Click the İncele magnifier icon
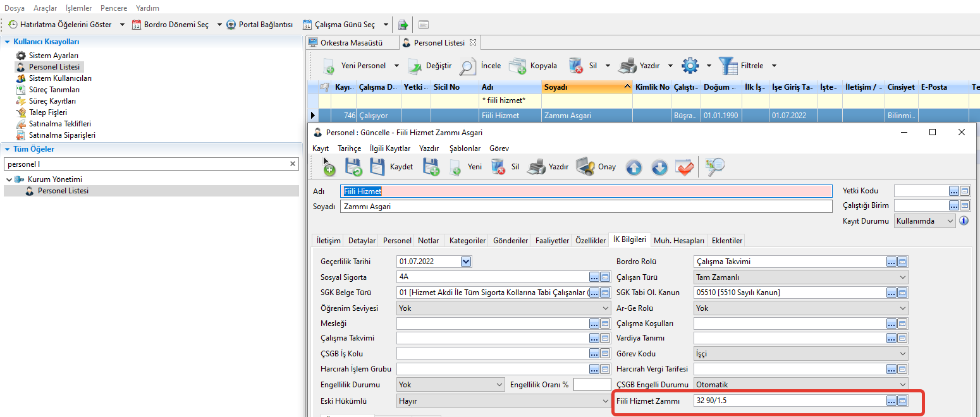The height and width of the screenshot is (417, 980). coord(468,66)
